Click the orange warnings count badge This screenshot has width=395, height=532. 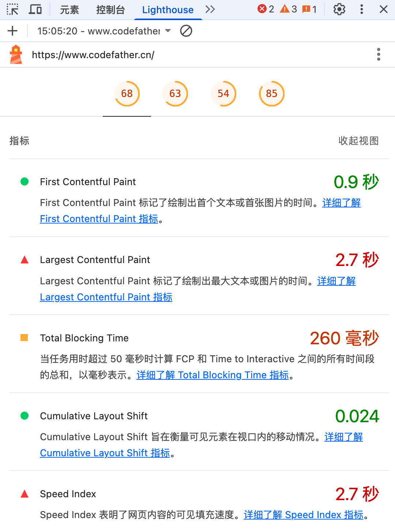coord(288,9)
